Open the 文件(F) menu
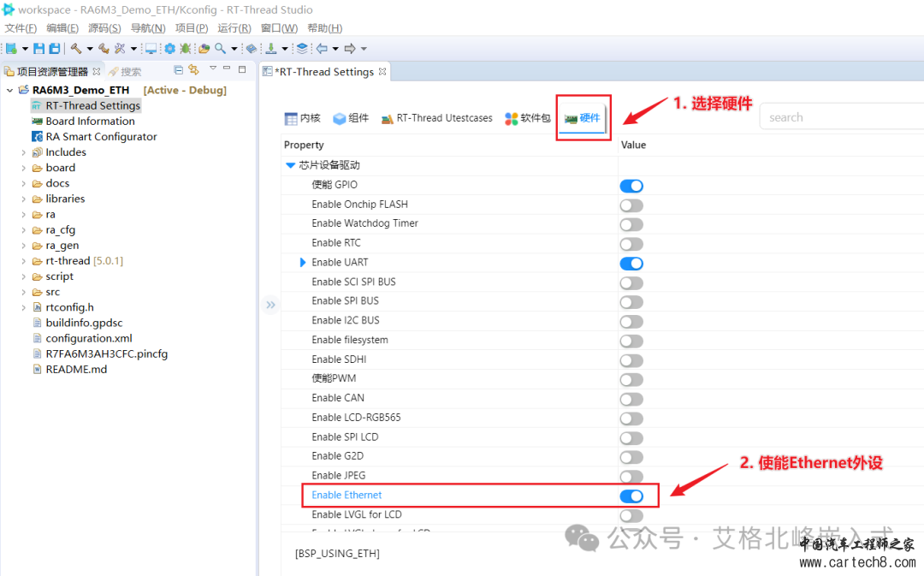Viewport: 924px width, 576px height. tap(21, 28)
